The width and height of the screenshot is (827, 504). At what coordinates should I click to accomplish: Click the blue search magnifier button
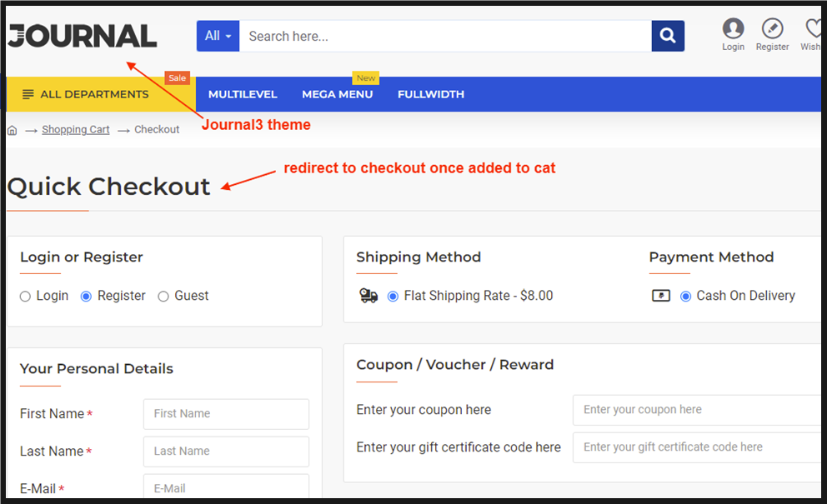point(667,36)
